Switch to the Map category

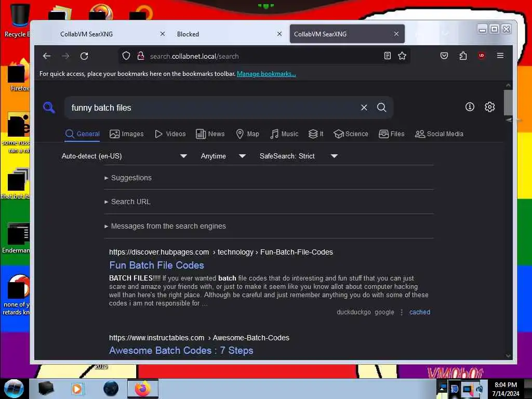coord(248,134)
